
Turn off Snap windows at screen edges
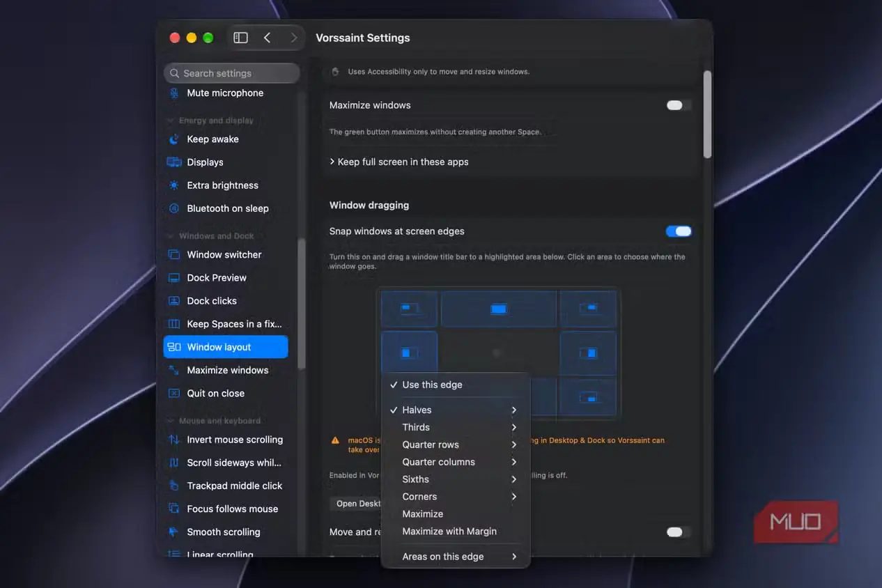pos(679,231)
